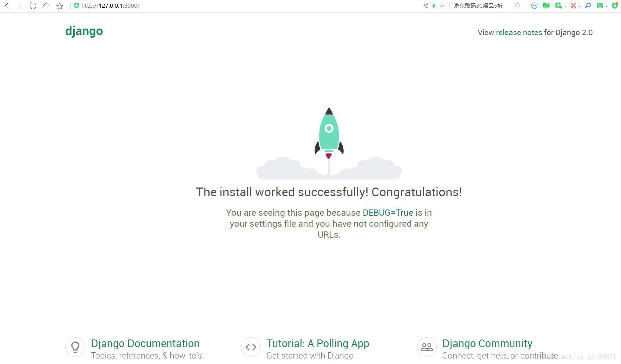
Task: Open the release notes link
Action: (519, 32)
